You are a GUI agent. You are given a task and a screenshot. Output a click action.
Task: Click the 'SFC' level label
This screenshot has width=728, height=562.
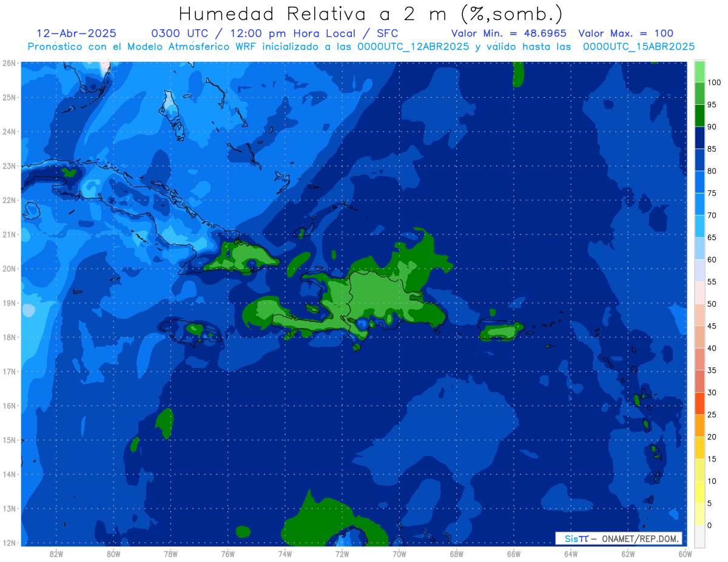[387, 33]
